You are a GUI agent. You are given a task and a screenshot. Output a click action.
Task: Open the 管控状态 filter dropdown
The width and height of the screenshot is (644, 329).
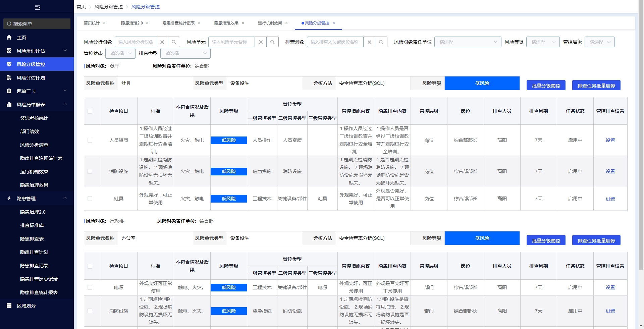pyautogui.click(x=120, y=53)
